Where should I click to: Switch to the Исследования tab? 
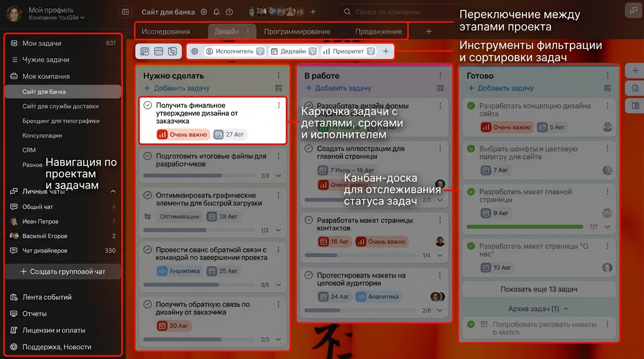coord(166,32)
